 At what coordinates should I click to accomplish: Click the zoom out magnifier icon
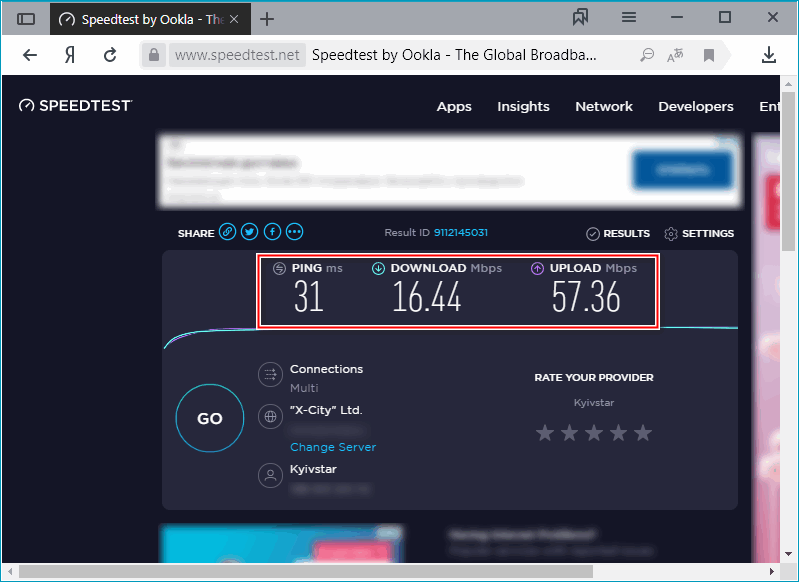(647, 55)
